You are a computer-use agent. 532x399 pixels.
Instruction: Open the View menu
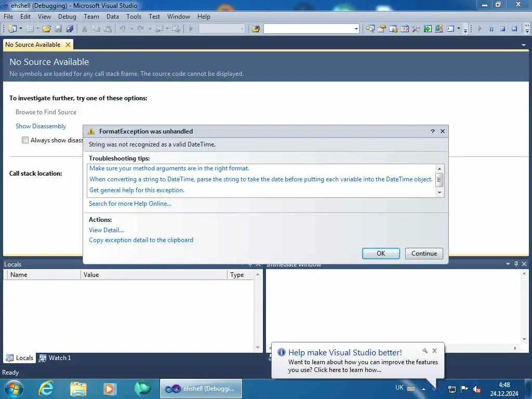44,16
